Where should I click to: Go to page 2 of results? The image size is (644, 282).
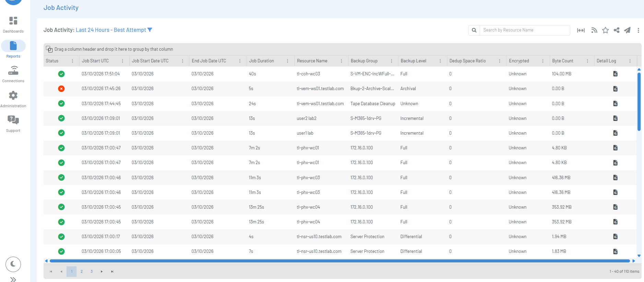pyautogui.click(x=82, y=271)
